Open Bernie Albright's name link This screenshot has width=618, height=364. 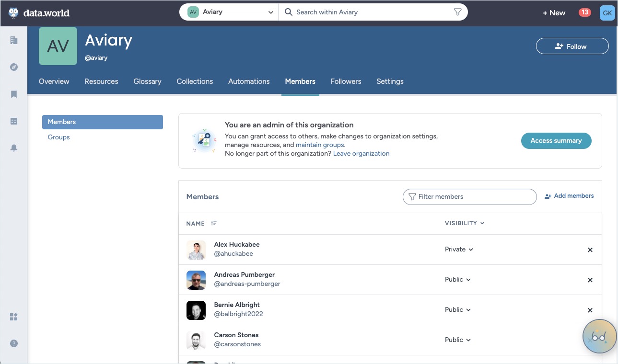[237, 305]
